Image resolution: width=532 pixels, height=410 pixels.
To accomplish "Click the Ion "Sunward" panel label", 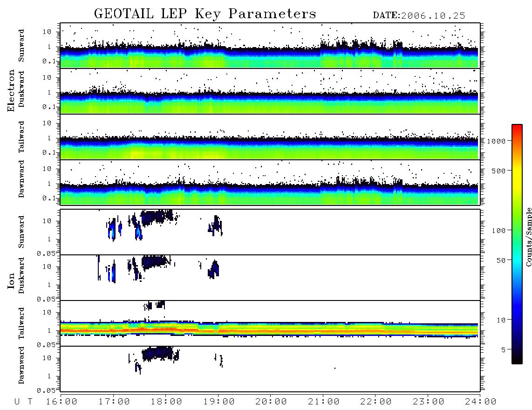I will (21, 232).
